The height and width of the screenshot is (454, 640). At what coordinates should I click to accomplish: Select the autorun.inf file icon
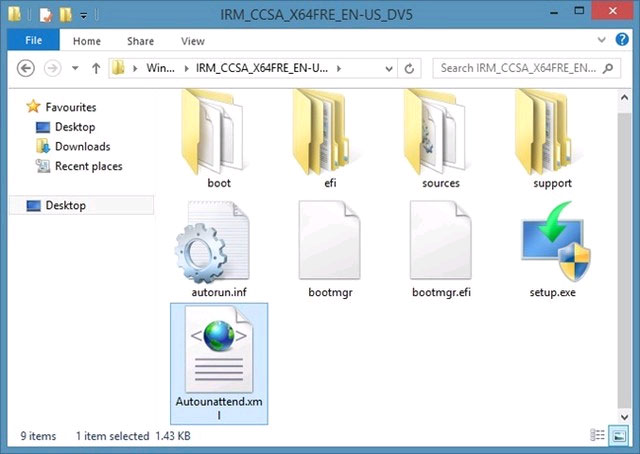[212, 241]
